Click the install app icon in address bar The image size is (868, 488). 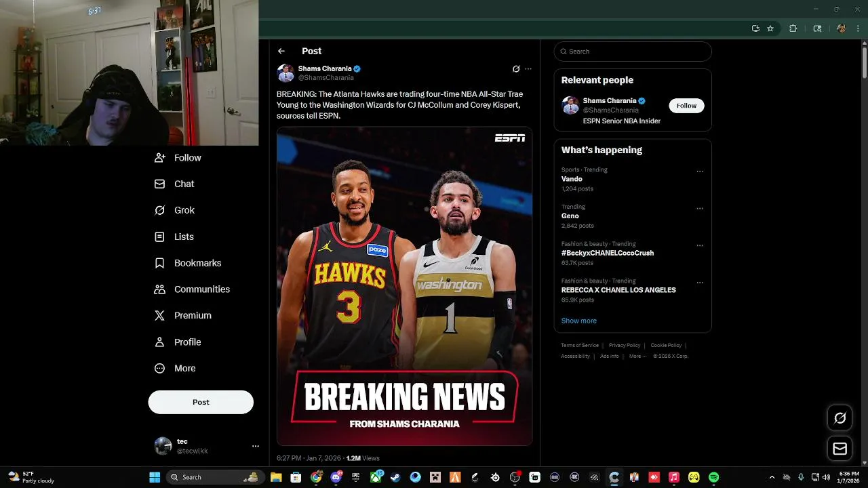pyautogui.click(x=755, y=28)
